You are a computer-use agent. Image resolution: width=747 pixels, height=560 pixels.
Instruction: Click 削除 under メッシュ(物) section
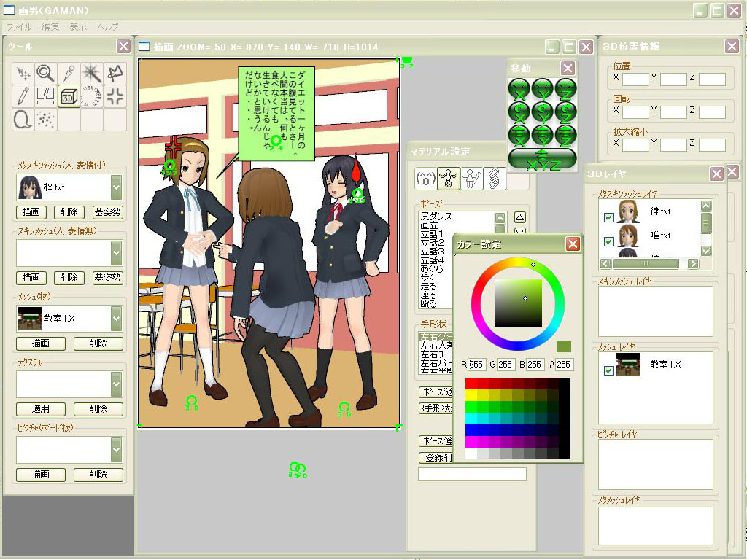pos(98,343)
